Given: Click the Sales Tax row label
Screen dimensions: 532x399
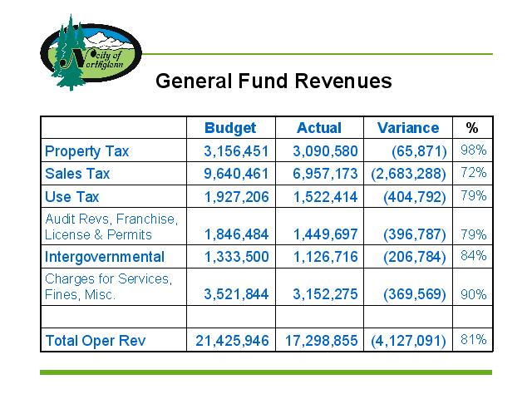Looking at the screenshot, I should (77, 175).
